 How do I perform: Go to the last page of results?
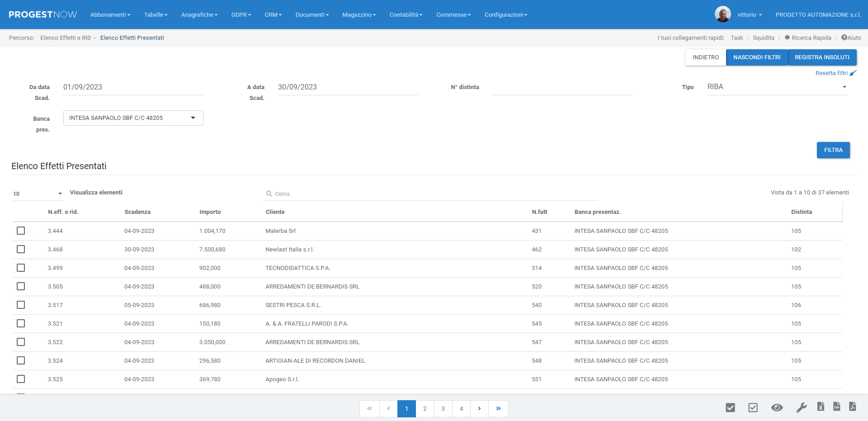pos(498,408)
